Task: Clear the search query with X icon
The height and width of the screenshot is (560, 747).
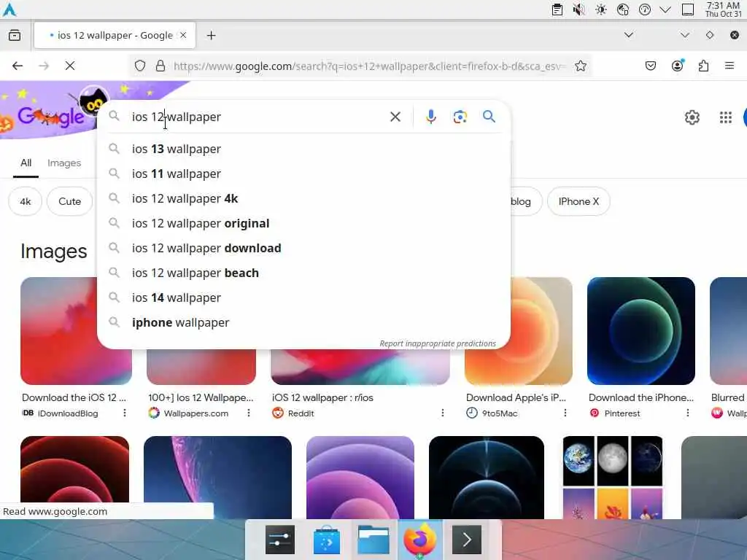Action: click(x=395, y=117)
